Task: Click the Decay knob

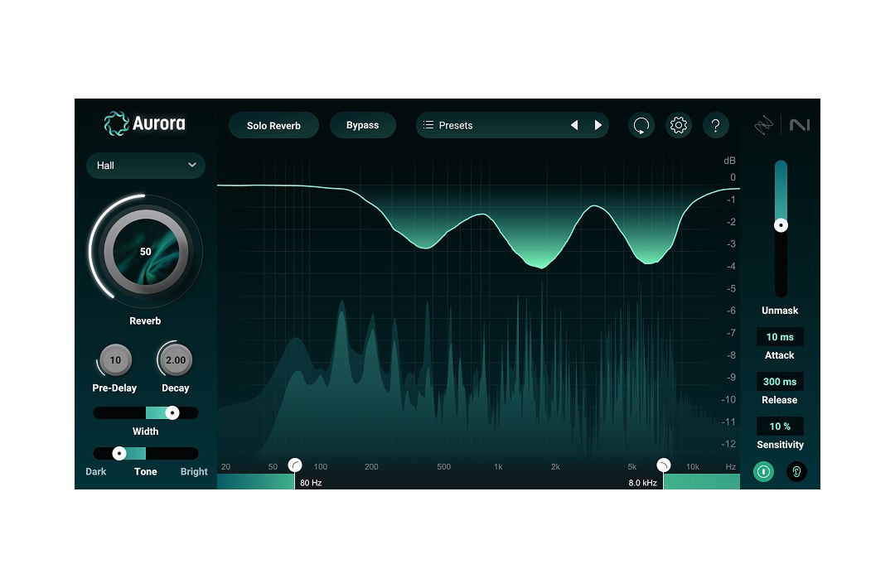Action: (x=175, y=360)
